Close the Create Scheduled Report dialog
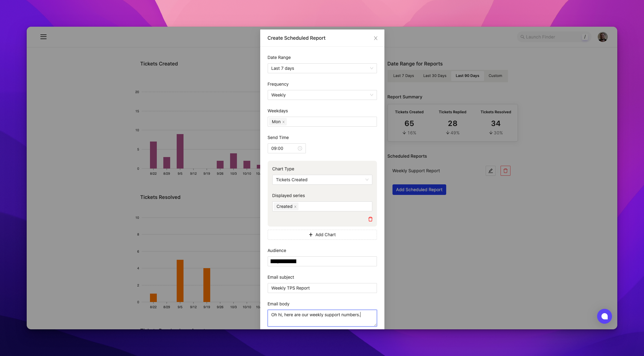 pos(376,38)
